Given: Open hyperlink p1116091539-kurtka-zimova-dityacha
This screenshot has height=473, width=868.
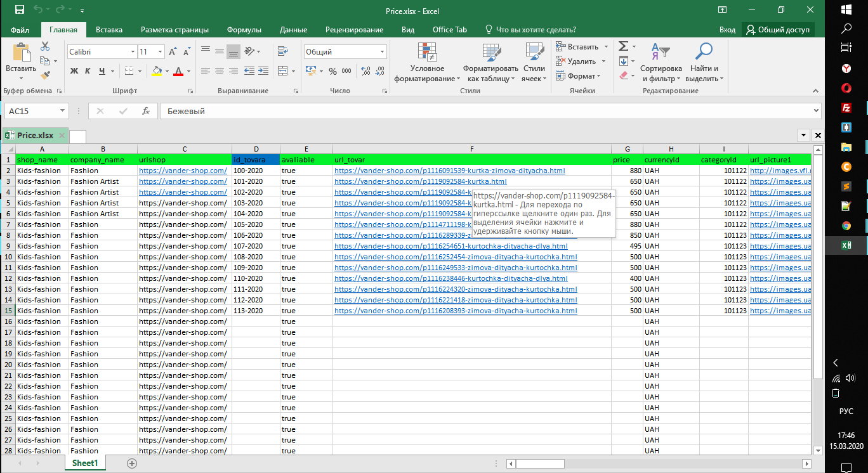Looking at the screenshot, I should click(450, 171).
